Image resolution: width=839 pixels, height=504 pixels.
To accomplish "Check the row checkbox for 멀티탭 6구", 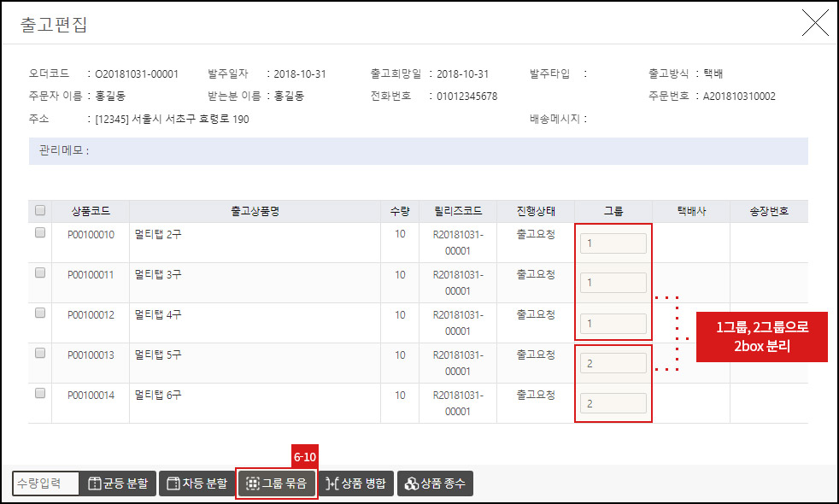I will 38,395.
